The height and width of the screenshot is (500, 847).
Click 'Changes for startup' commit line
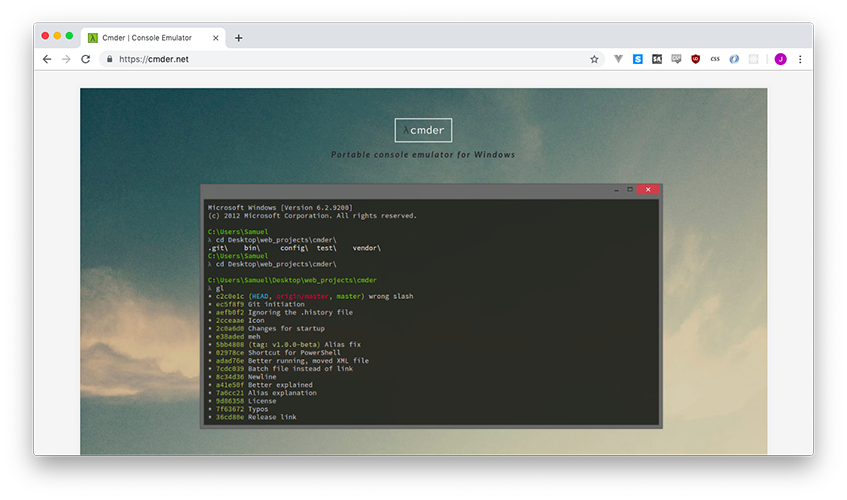click(266, 328)
